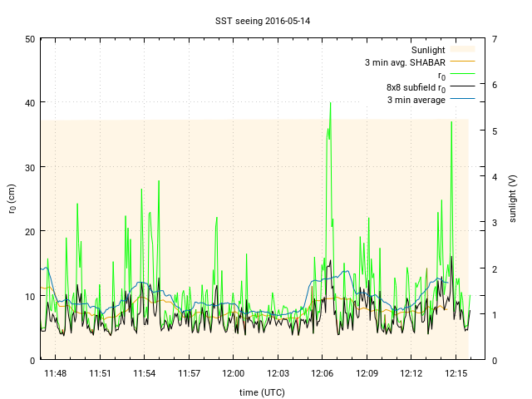This screenshot has height=399, width=532.
Task: Click the black 8x8 subfield legend line
Action: pyautogui.click(x=461, y=87)
